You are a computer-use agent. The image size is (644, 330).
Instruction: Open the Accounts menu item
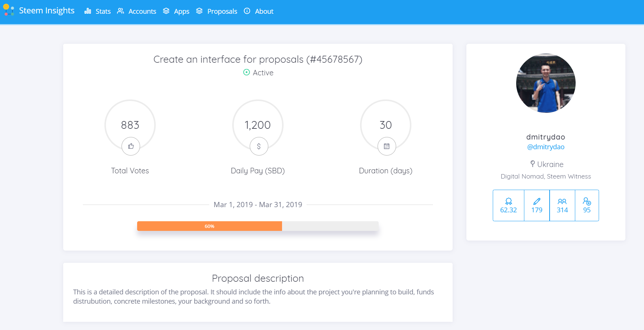142,12
